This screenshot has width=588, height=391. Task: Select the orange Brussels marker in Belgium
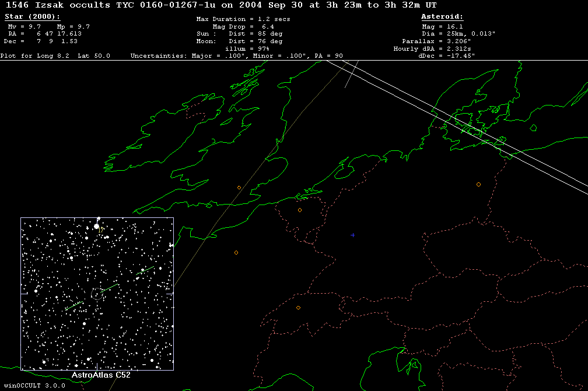pyautogui.click(x=300, y=210)
